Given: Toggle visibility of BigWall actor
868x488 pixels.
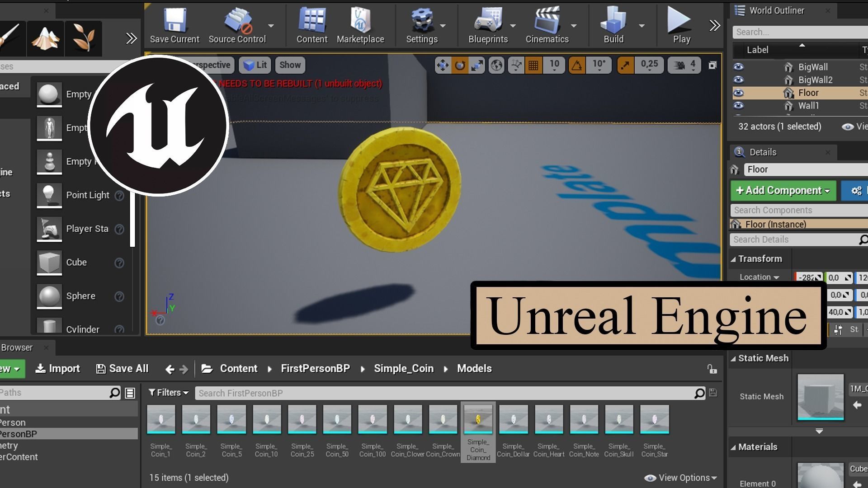Looking at the screenshot, I should point(738,67).
